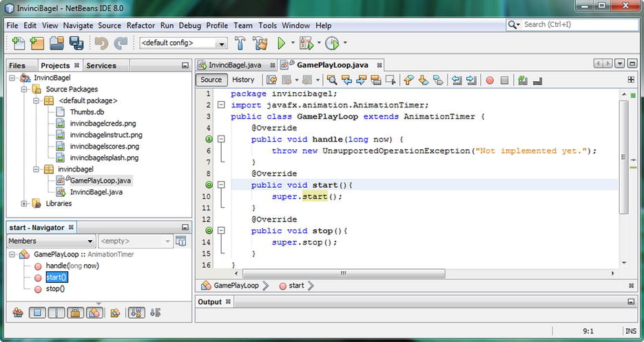This screenshot has width=644, height=342.
Task: Switch to the Services tab
Action: pyautogui.click(x=101, y=65)
